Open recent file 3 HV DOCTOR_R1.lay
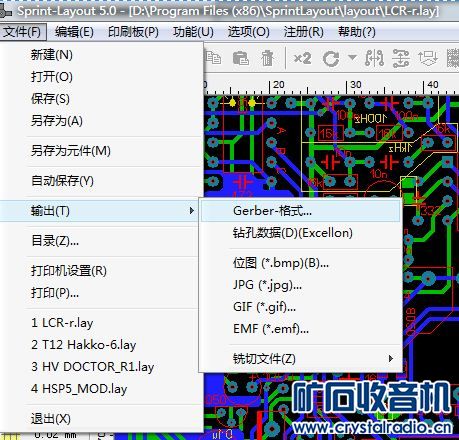 point(101,367)
